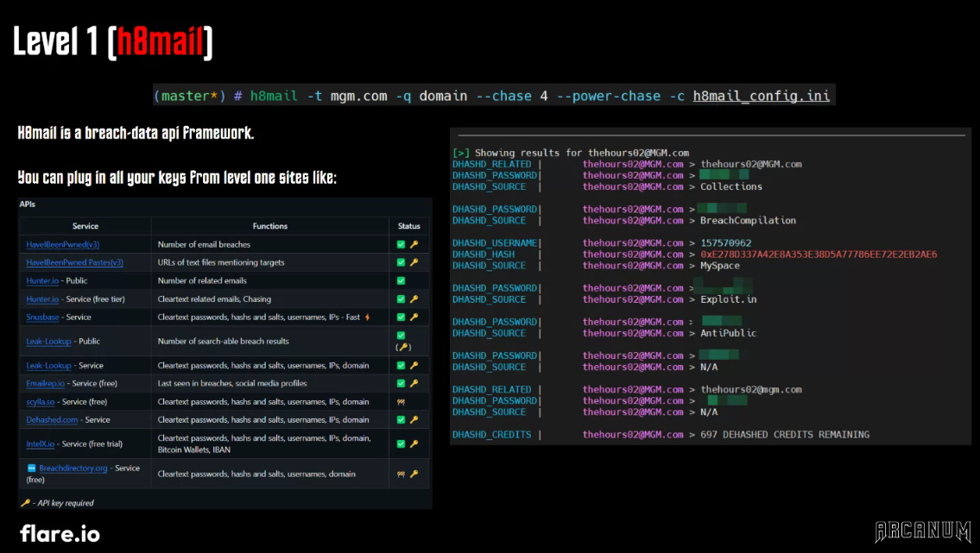Click the construction icon in Breachdirectory.org row
This screenshot has width=980, height=553.
(401, 474)
